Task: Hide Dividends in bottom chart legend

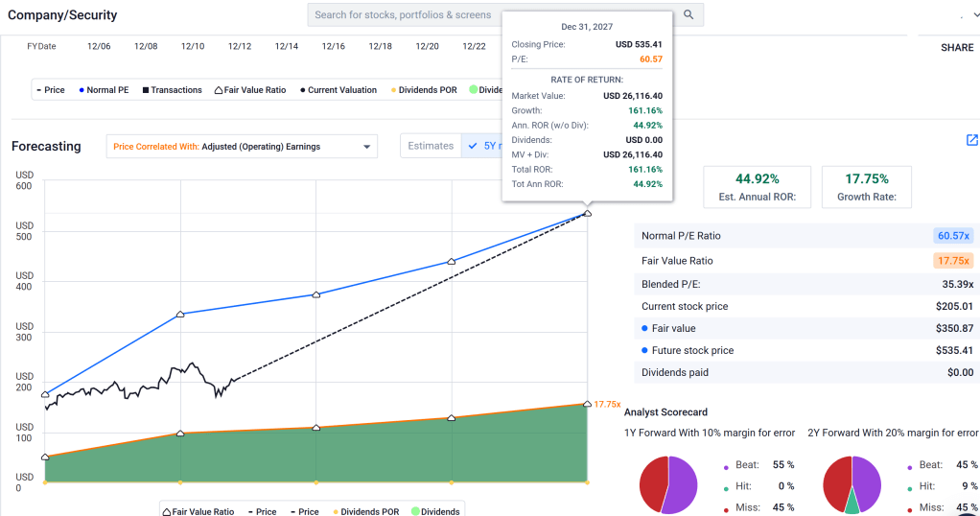Action: (435, 511)
